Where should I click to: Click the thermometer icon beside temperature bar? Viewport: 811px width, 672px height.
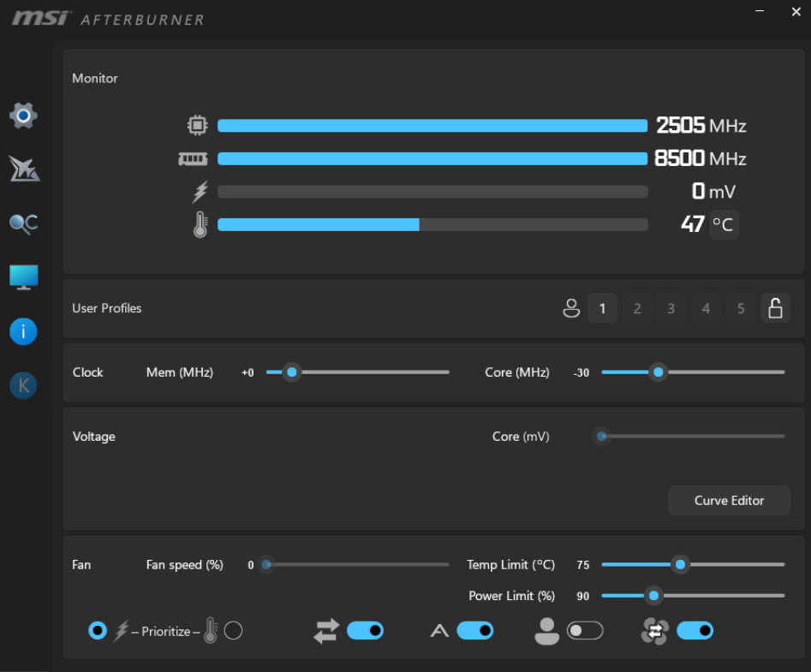point(200,224)
